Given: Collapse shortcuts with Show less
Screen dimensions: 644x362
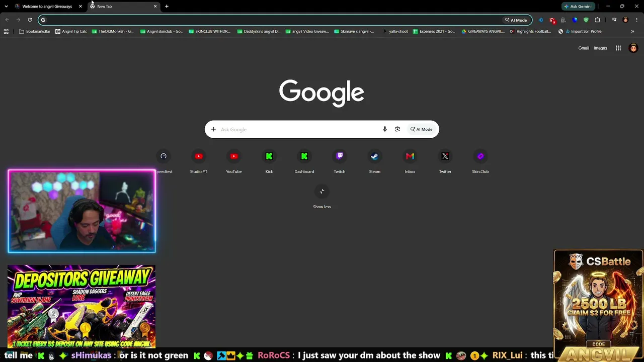Looking at the screenshot, I should pyautogui.click(x=322, y=197).
